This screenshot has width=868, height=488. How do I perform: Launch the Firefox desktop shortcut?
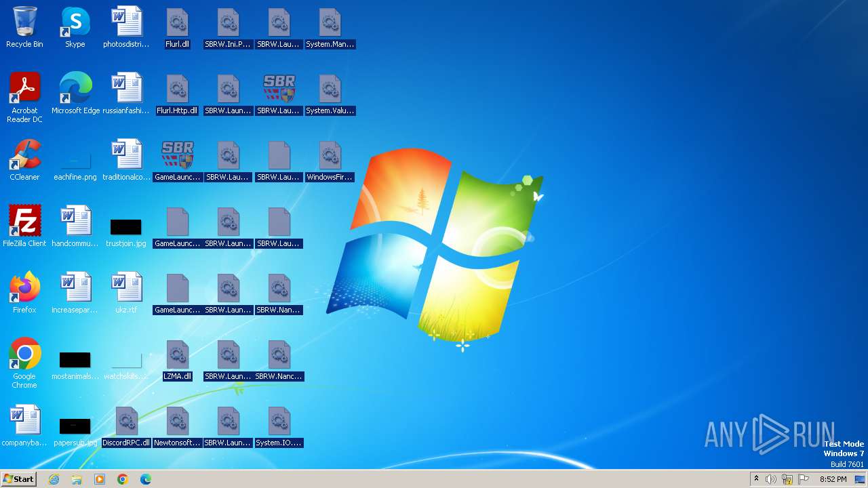tap(24, 293)
